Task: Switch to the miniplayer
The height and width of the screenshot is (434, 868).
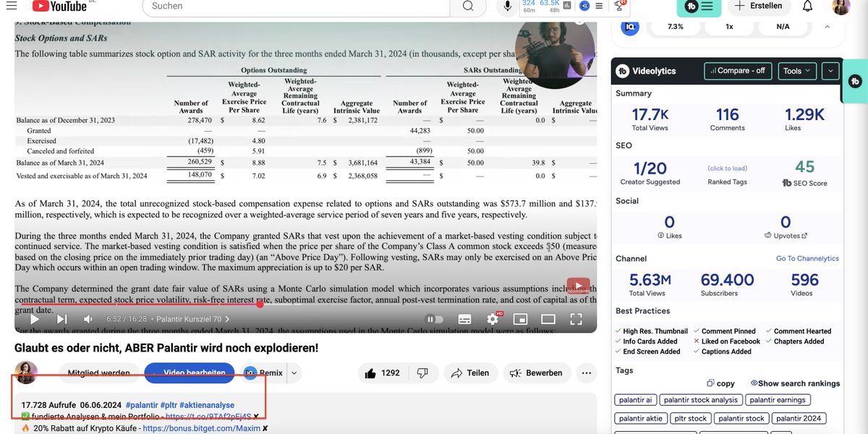Action: pos(520,319)
